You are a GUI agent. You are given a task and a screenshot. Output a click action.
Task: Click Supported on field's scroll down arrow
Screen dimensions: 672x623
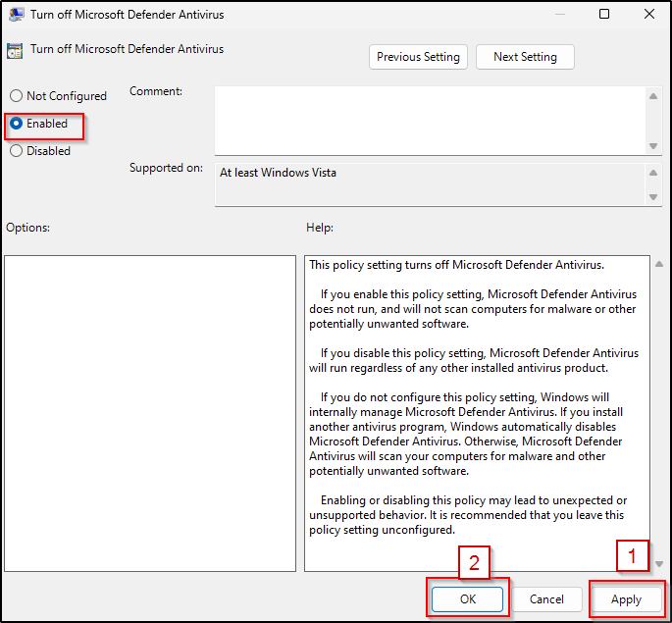coord(654,197)
